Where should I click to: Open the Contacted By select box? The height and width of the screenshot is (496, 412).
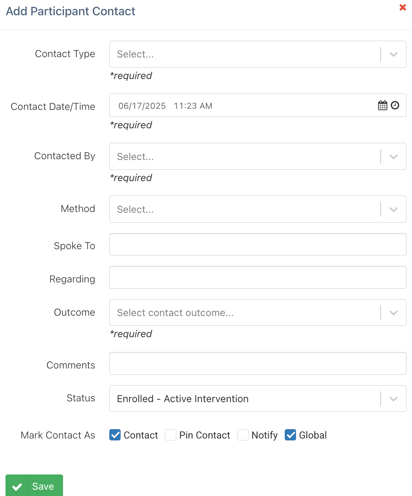(258, 156)
